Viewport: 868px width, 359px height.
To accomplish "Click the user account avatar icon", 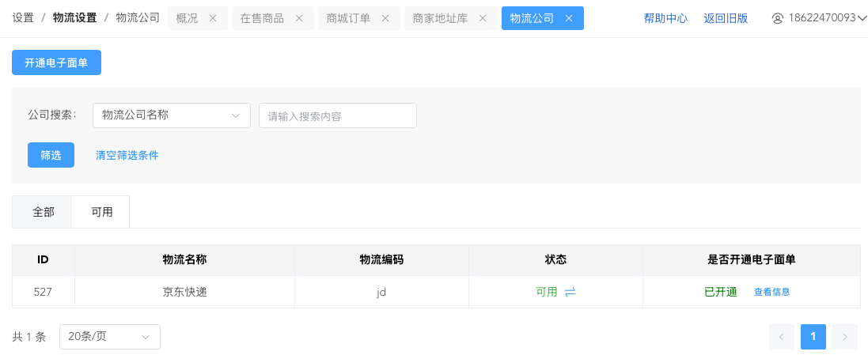I will pos(777,18).
